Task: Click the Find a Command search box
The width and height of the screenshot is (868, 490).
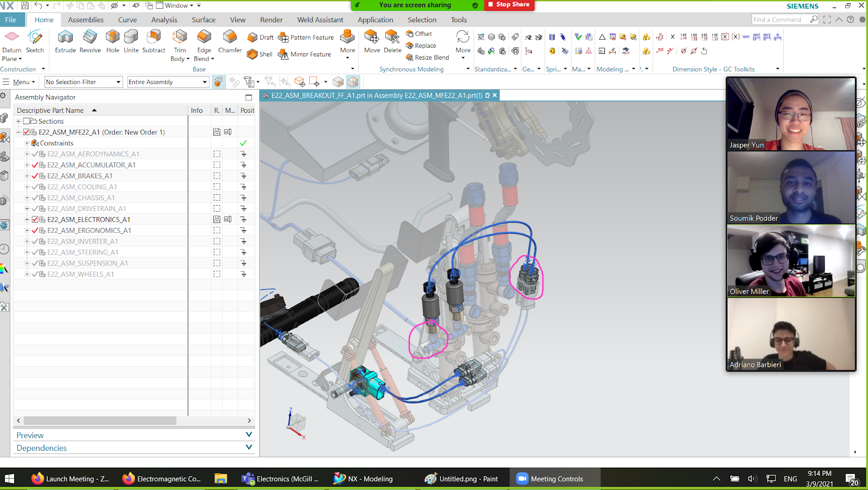Action: [x=780, y=20]
